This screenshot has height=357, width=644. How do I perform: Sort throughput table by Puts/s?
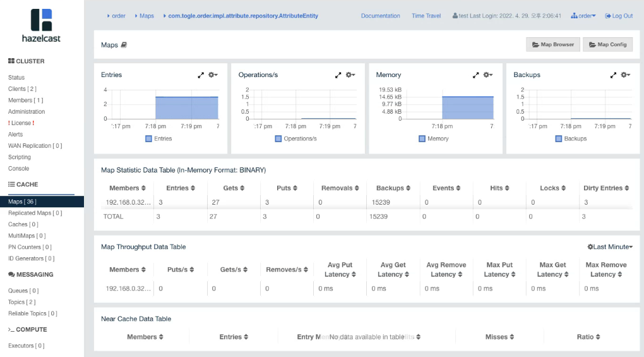pyautogui.click(x=181, y=270)
